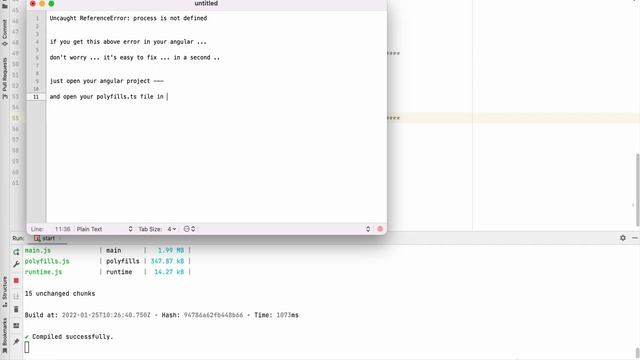
Task: Open the symbol popup in editor status bar
Action: coord(189,229)
